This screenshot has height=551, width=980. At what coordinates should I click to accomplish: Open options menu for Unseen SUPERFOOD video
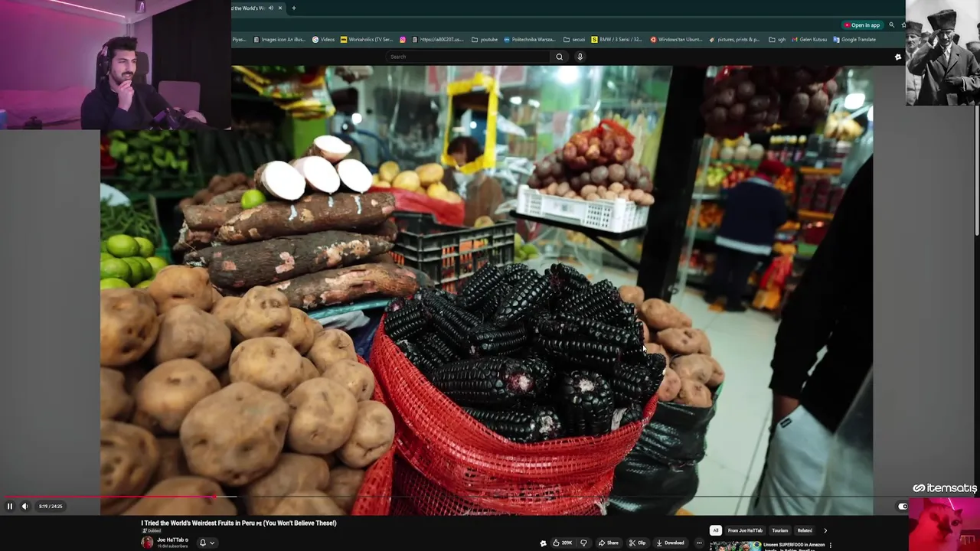[831, 546]
